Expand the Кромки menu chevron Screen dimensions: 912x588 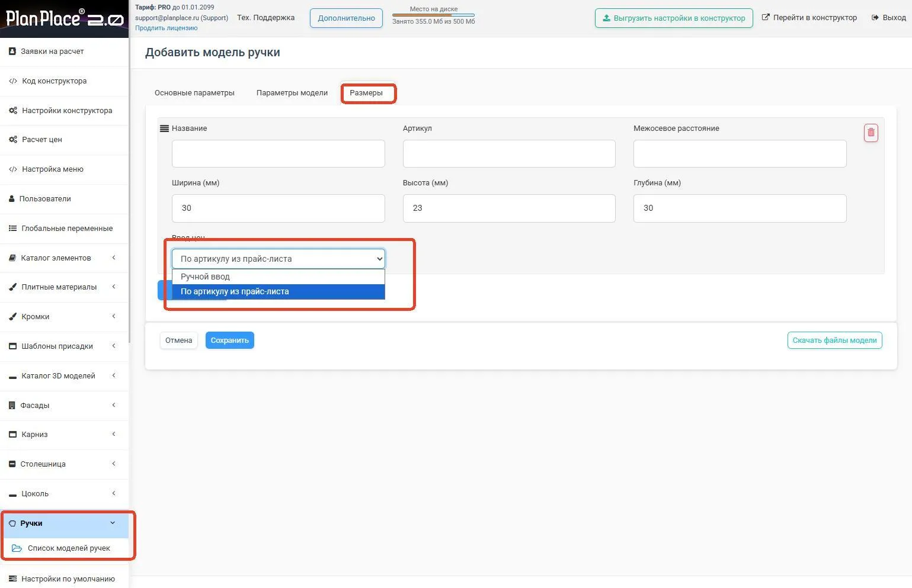click(114, 316)
